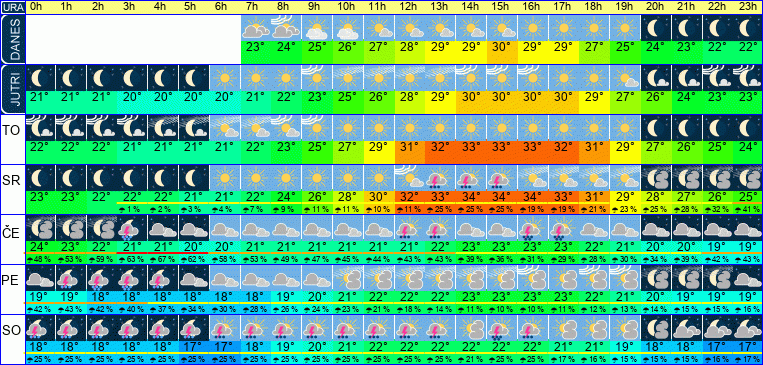Click the 59 % precipitation for ČE at 2h

102,259
